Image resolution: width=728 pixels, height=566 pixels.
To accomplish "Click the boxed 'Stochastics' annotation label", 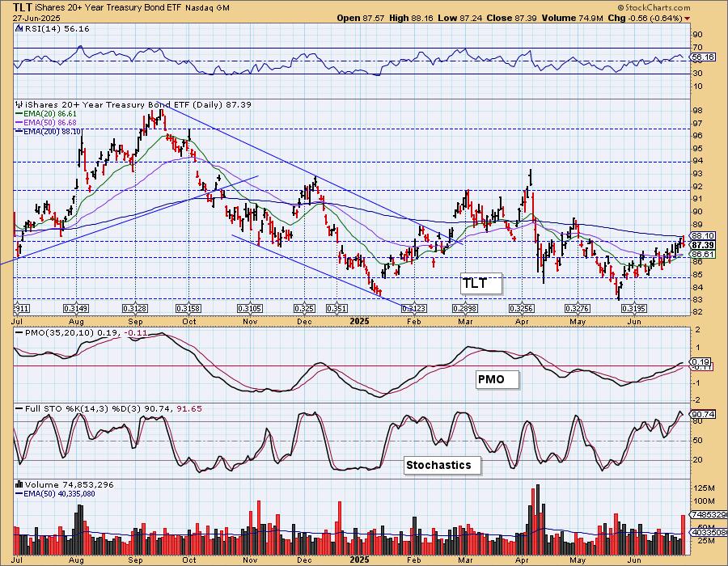I will (x=442, y=465).
